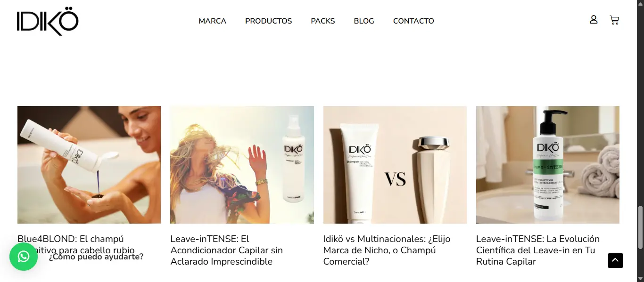Open "La Evolución Científica del Leave-in" link

coord(538,250)
